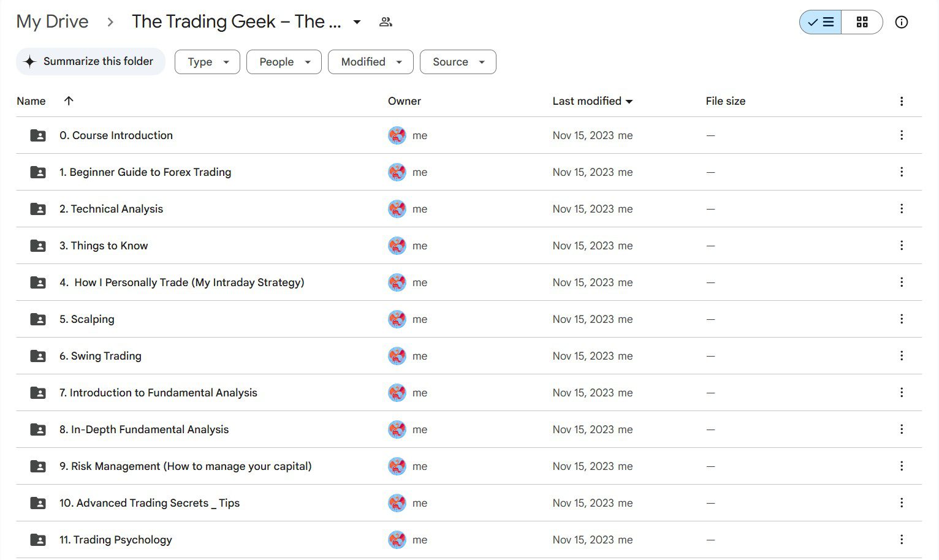Screen dimensions: 939x560
Task: Open more actions for 10. Advanced Trading Secrets
Action: (x=901, y=503)
